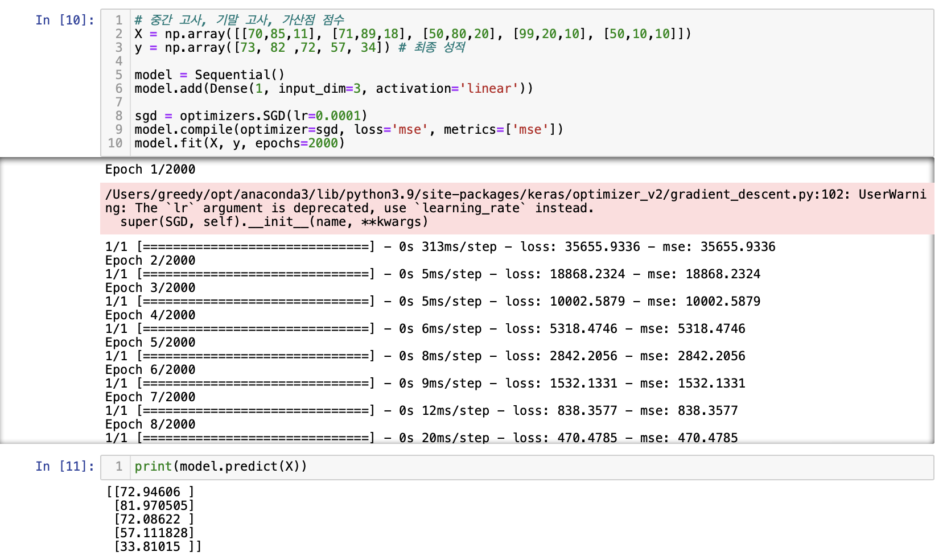Click line number 5 in the code gutter

point(119,75)
